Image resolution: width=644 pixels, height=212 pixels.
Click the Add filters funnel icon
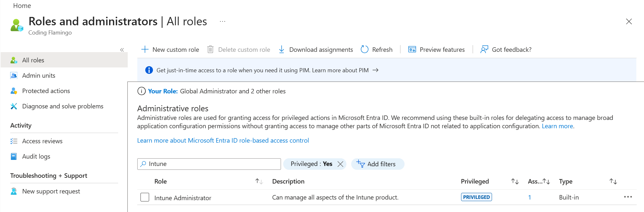[x=361, y=164]
